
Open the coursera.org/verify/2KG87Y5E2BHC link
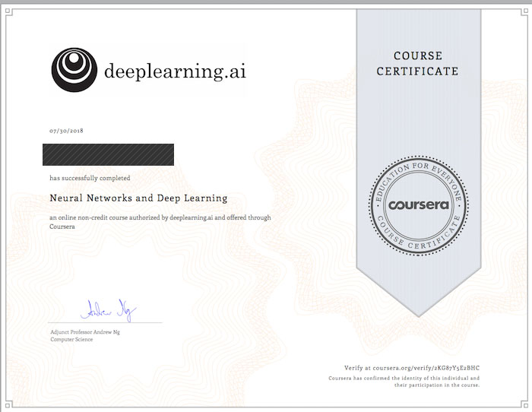click(x=426, y=368)
